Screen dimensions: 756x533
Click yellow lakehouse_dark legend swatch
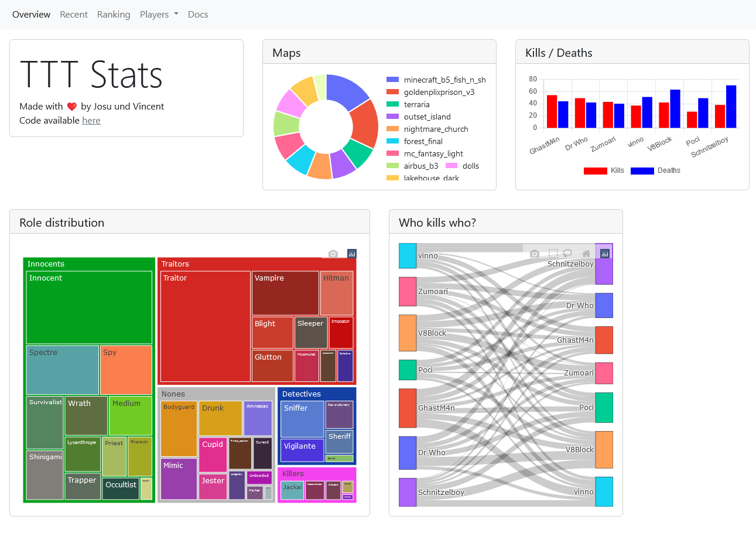point(392,178)
